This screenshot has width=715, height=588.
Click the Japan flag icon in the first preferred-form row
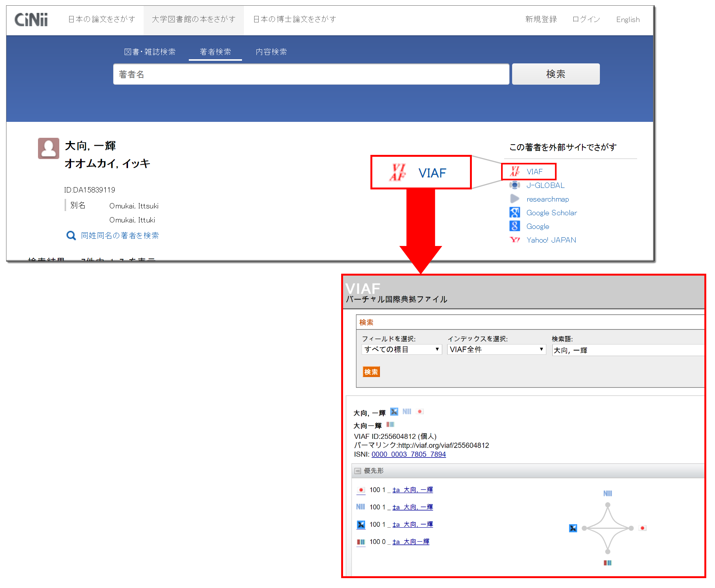tap(361, 490)
